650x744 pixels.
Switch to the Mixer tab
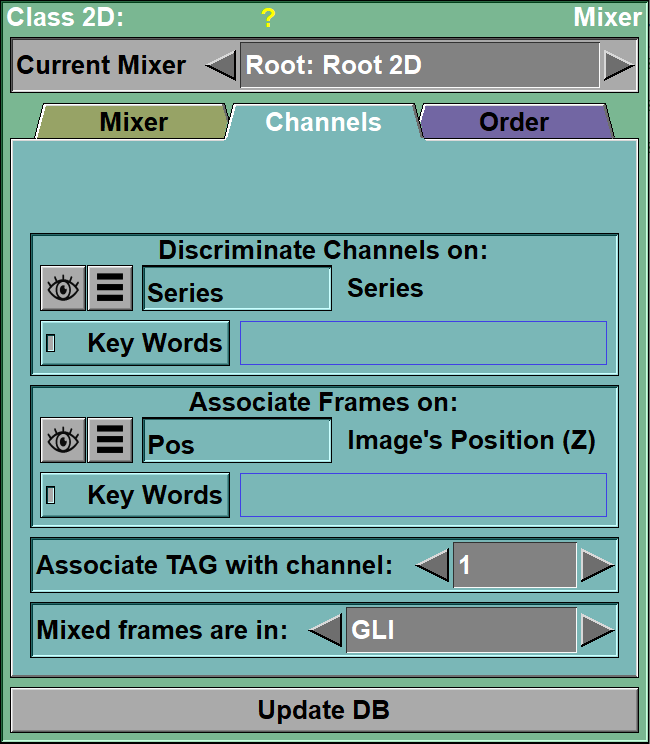click(134, 122)
